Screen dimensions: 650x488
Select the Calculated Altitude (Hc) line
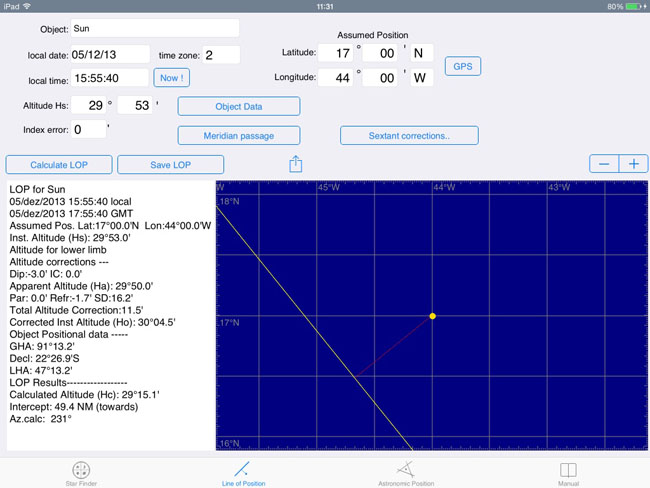tap(84, 395)
